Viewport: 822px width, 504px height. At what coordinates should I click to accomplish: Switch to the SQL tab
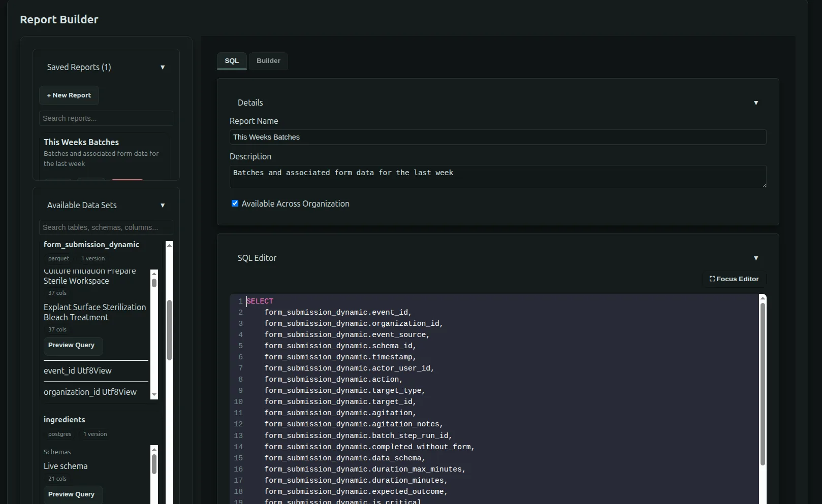tap(232, 61)
